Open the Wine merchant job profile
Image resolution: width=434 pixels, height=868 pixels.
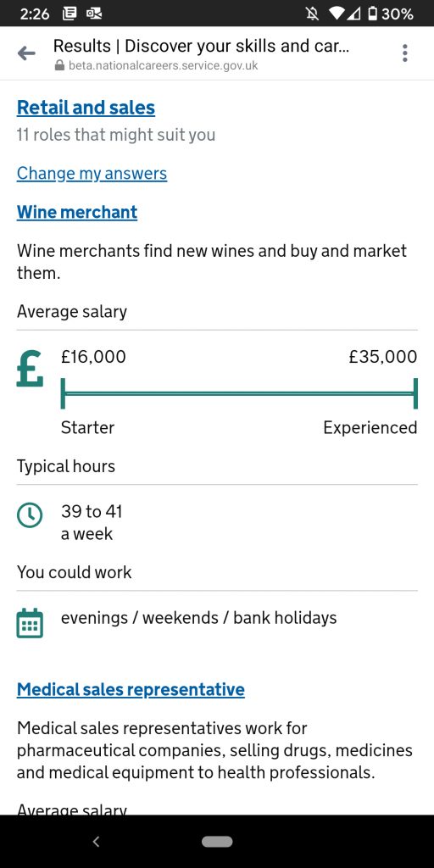(77, 212)
